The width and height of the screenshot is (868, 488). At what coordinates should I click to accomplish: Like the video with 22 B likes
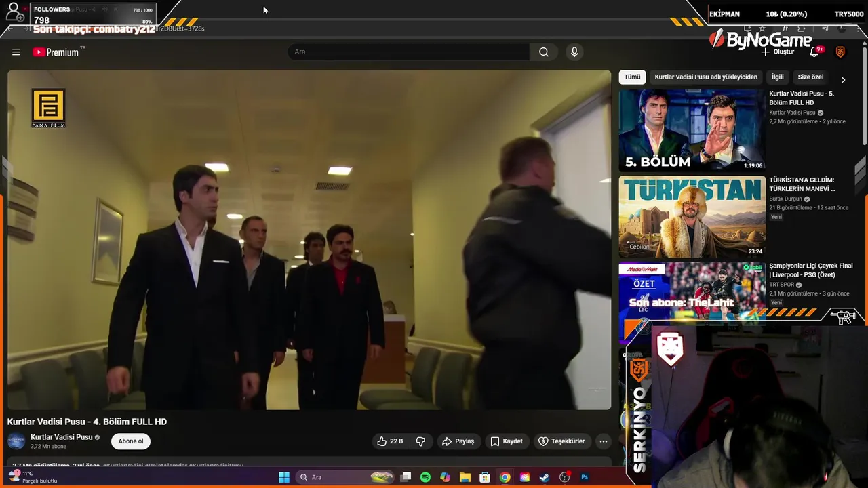(390, 441)
